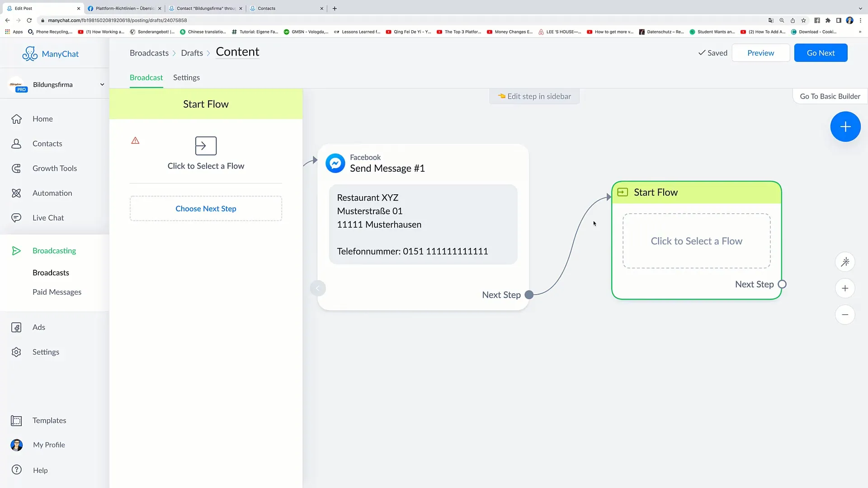Select the Contacts icon in sidebar
This screenshot has width=868, height=488.
[x=16, y=144]
